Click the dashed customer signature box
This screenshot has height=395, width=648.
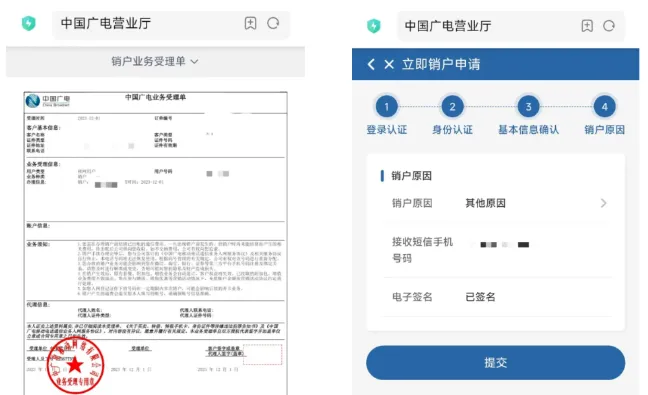(x=263, y=355)
